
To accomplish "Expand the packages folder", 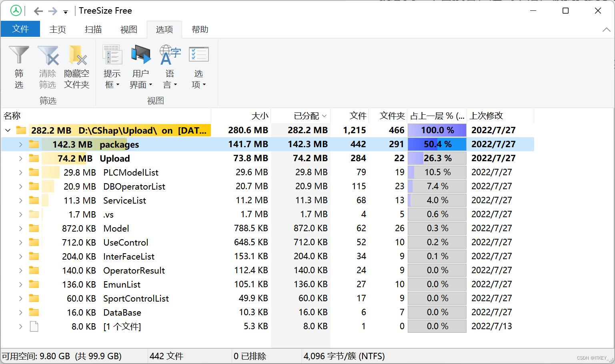I will (x=20, y=144).
